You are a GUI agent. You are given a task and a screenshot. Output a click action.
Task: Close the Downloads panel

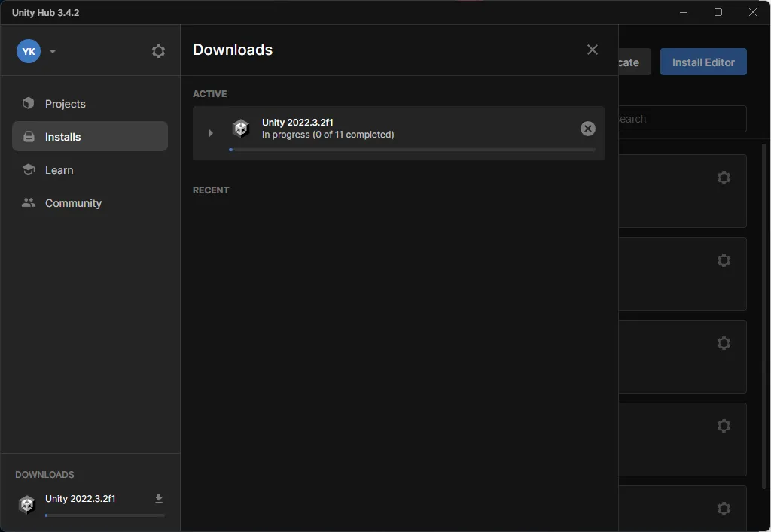(x=593, y=50)
